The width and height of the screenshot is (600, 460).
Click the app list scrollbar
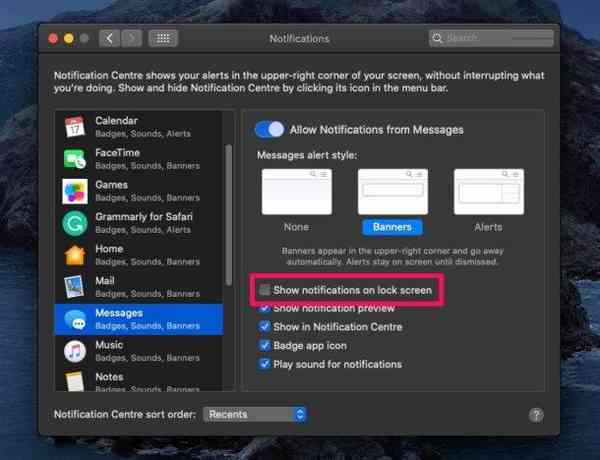[x=229, y=214]
